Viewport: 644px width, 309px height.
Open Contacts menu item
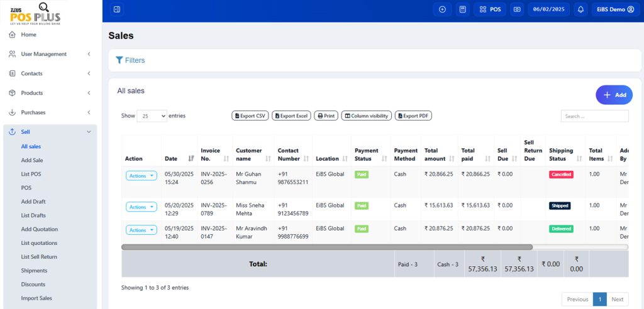pyautogui.click(x=31, y=73)
